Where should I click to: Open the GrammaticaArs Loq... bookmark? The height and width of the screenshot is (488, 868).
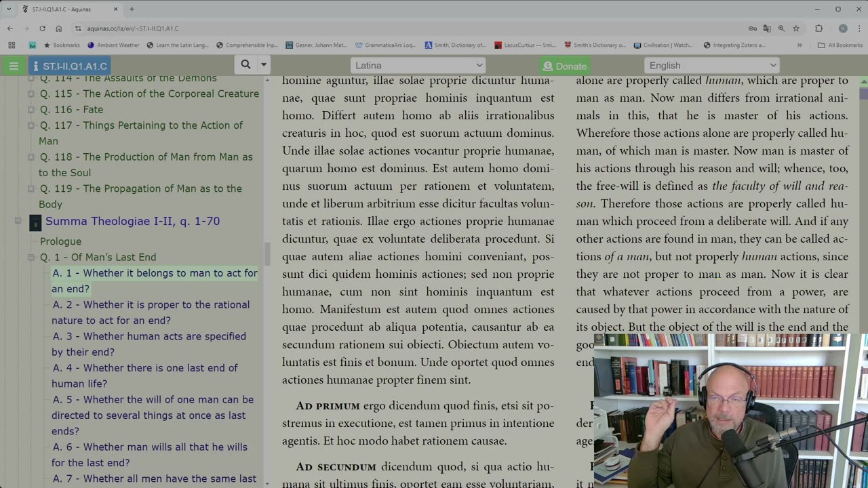click(385, 45)
